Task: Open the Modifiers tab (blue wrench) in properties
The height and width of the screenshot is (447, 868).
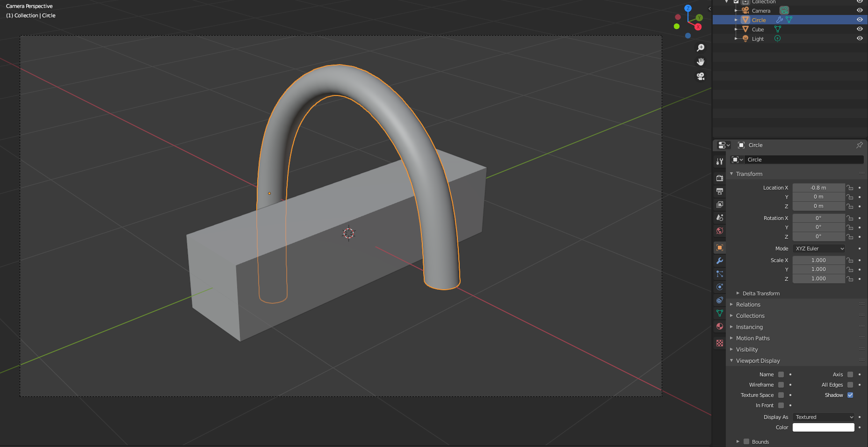Action: point(720,261)
